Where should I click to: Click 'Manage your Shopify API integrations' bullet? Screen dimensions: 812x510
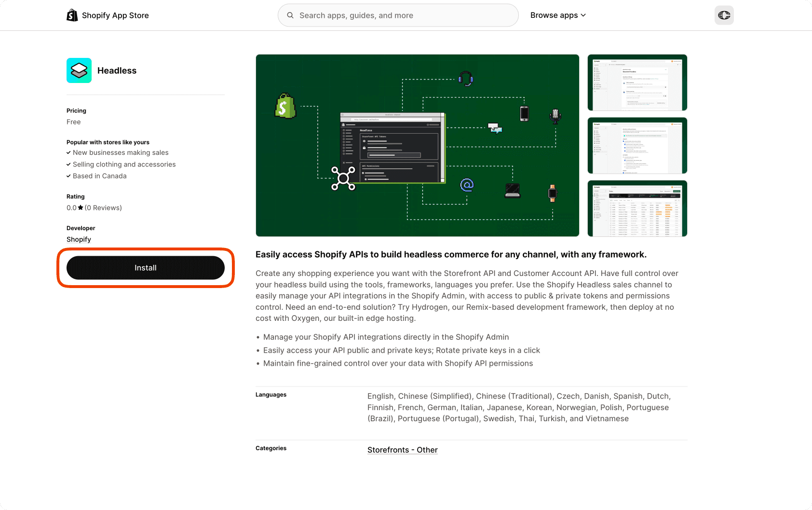pos(386,337)
